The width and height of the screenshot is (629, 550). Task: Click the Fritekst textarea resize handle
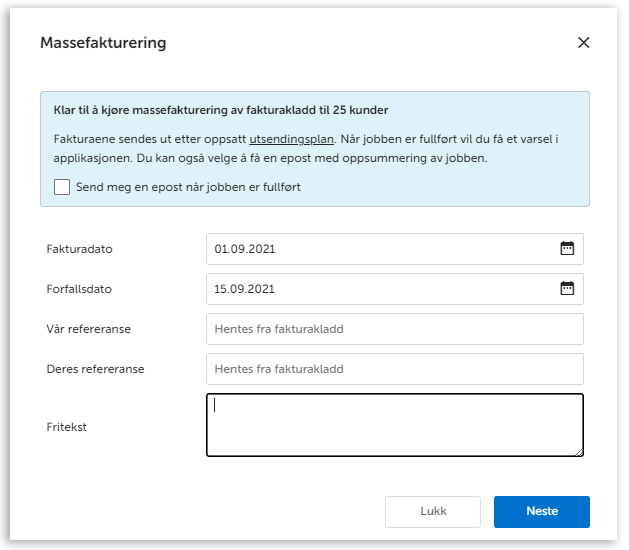(578, 451)
